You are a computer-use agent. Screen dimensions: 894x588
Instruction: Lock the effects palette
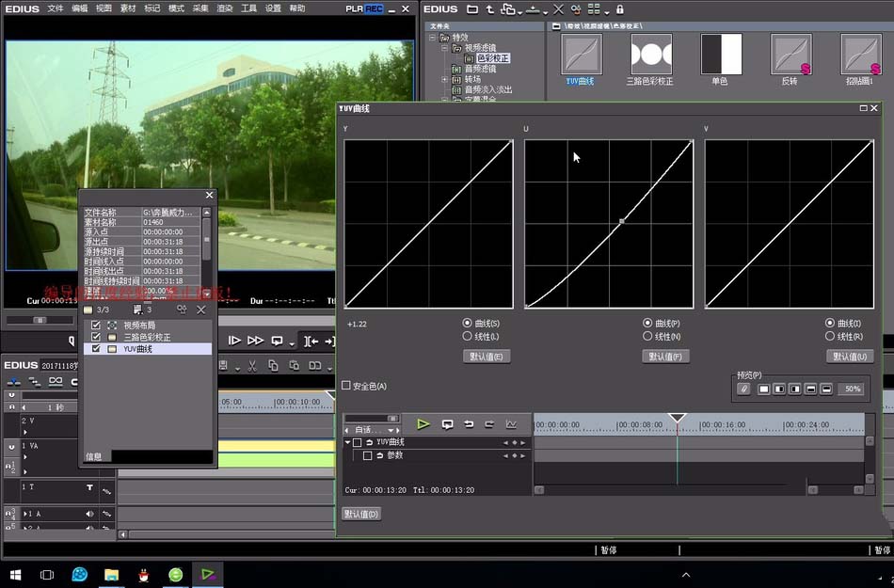(620, 9)
